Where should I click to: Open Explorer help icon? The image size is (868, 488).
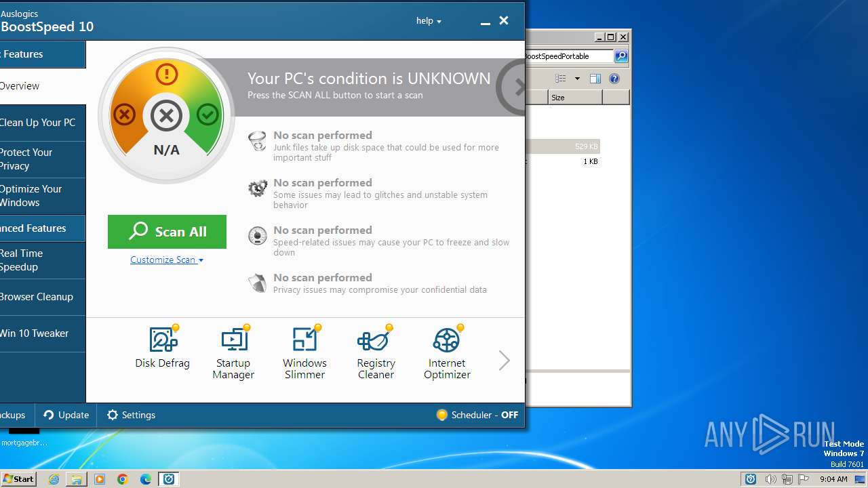pos(614,79)
